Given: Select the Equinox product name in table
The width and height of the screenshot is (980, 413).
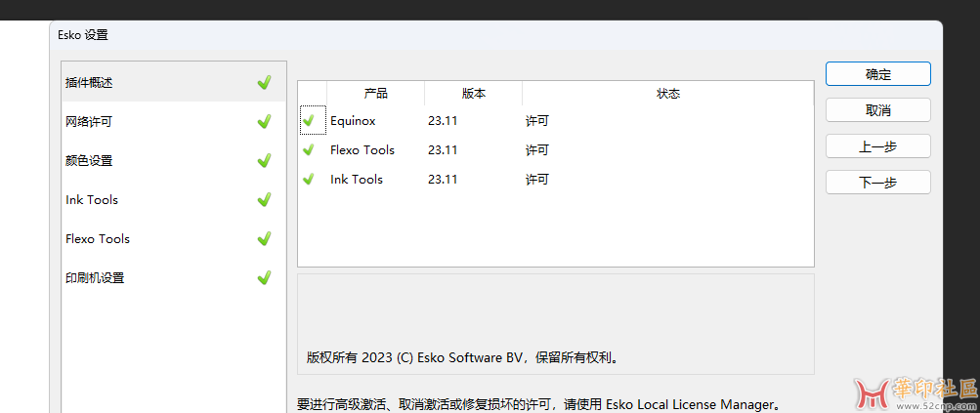Looking at the screenshot, I should pos(353,121).
